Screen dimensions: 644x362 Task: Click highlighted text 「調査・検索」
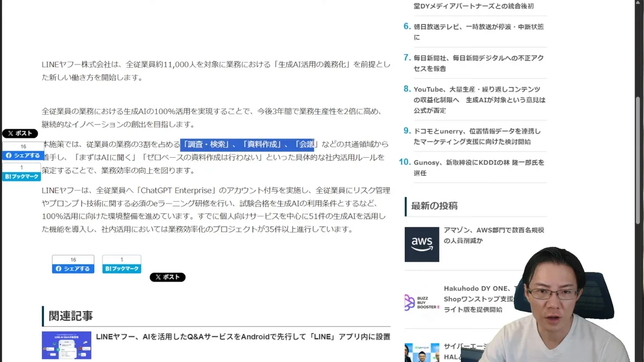pyautogui.click(x=208, y=144)
